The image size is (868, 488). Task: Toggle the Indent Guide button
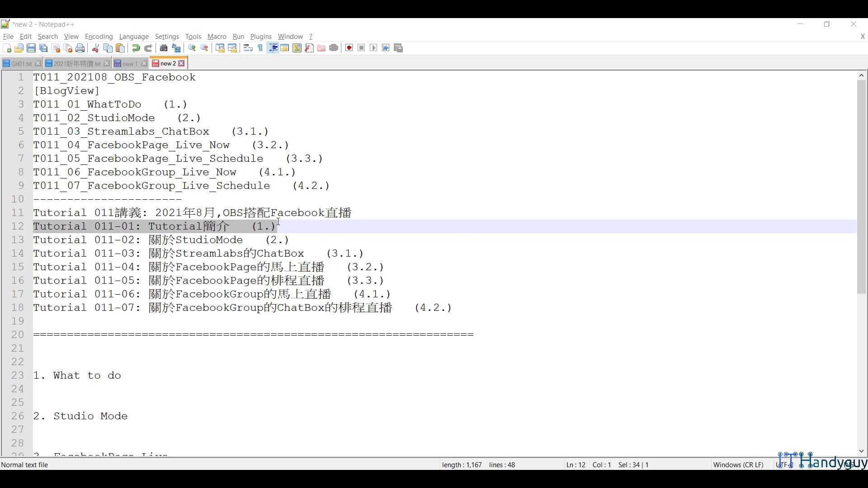pos(273,48)
